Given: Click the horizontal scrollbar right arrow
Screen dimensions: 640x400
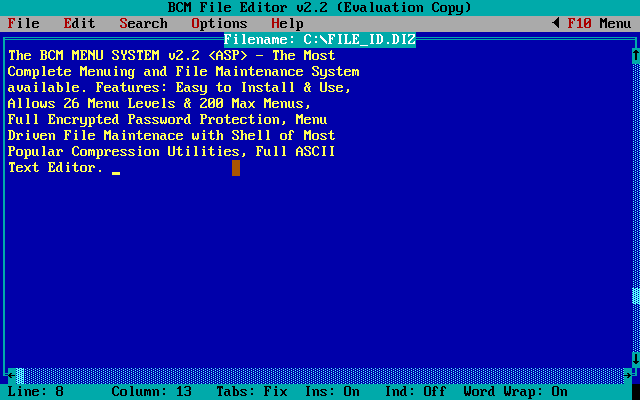Looking at the screenshot, I should pos(627,376).
